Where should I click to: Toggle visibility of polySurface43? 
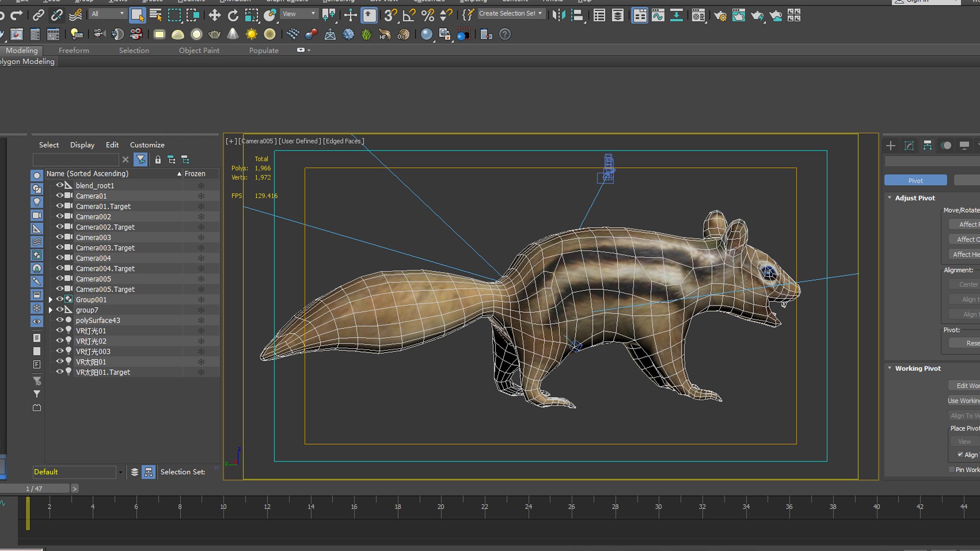pyautogui.click(x=60, y=320)
